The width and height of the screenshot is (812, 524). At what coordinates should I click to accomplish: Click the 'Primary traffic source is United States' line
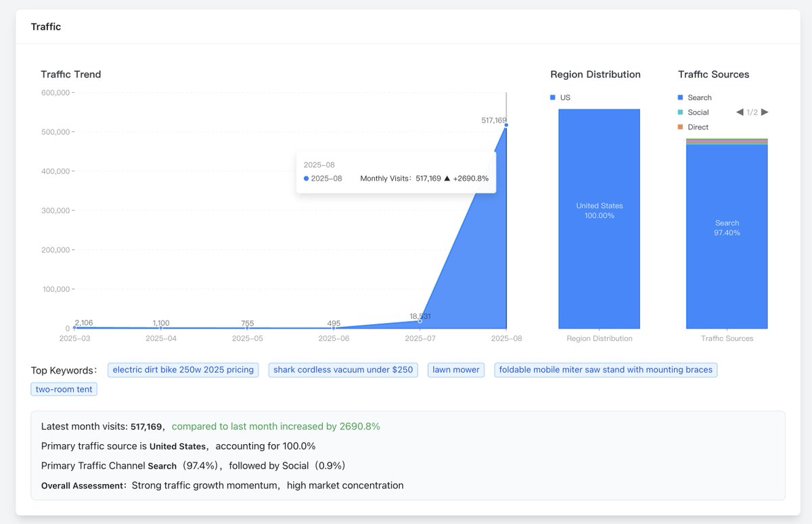pyautogui.click(x=179, y=446)
